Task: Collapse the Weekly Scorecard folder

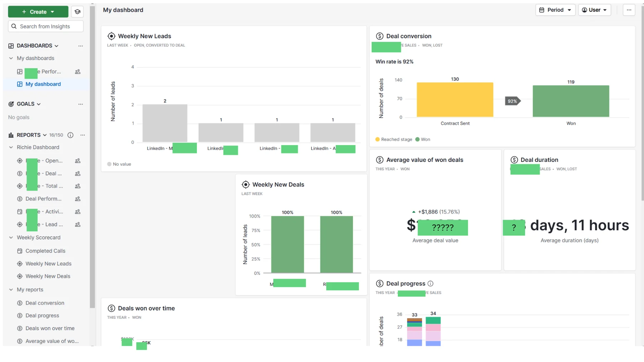Action: pos(11,237)
